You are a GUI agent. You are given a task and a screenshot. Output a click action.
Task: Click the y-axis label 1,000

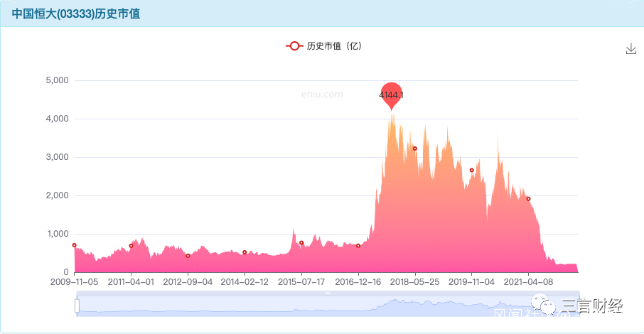[x=58, y=235]
